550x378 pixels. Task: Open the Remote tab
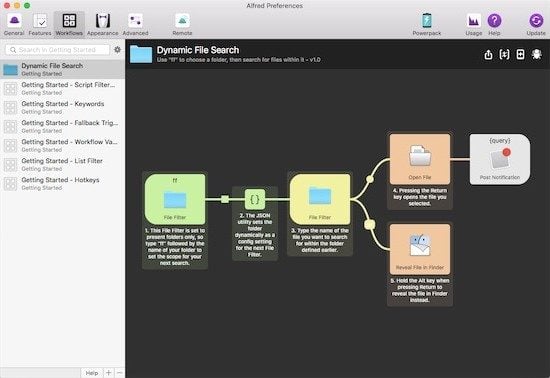tap(182, 25)
